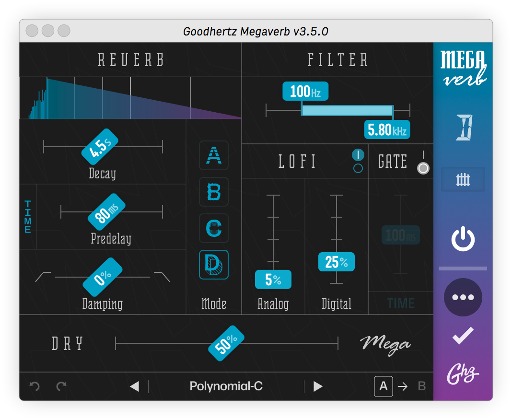Click the gate fence icon button in the sidebar
This screenshot has height=420, width=512.
coord(463,179)
